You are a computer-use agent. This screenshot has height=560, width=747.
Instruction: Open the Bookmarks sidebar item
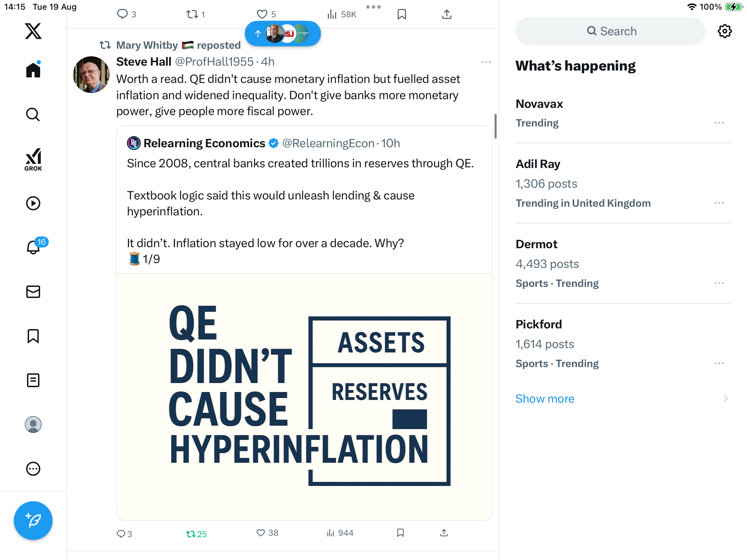pos(33,336)
